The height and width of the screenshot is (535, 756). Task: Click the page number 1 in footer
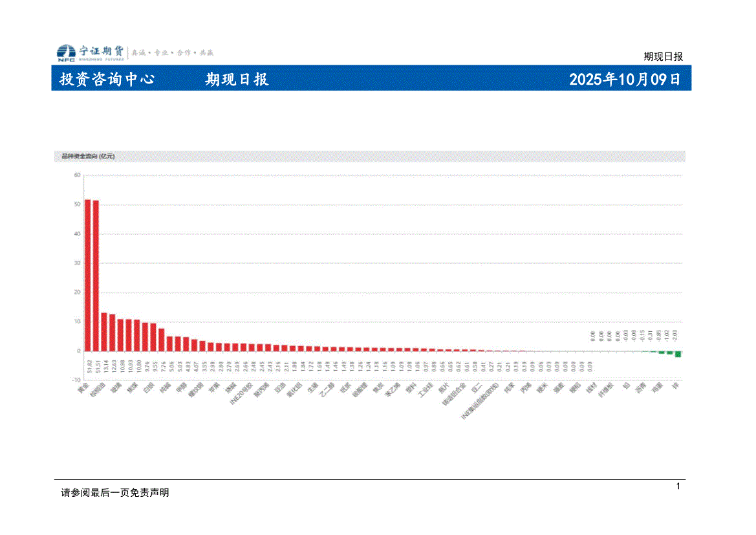[678, 486]
